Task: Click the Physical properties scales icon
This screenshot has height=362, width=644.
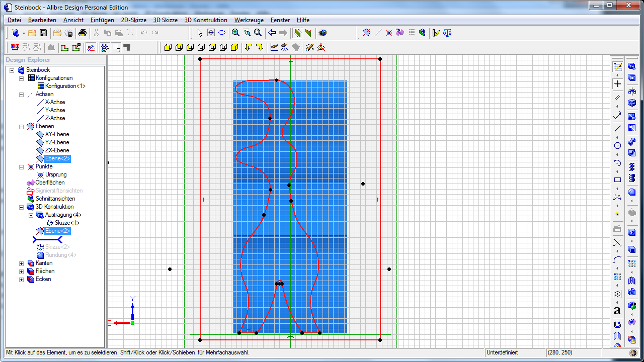Action: 447,33
